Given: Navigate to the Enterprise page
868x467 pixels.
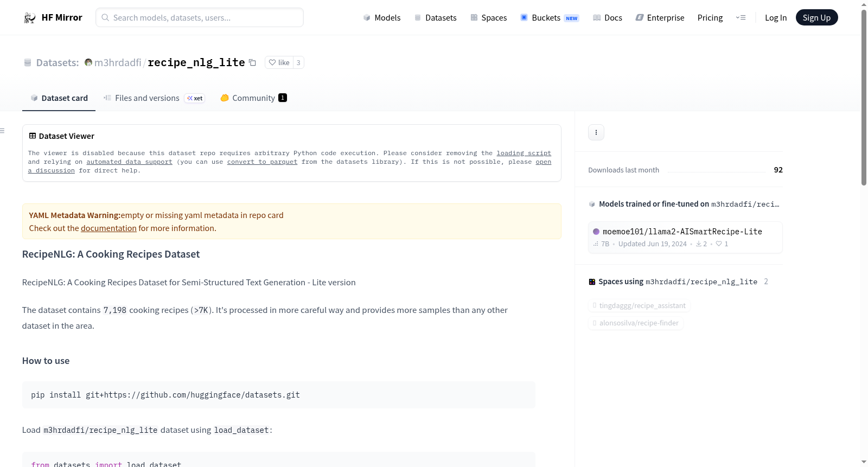Looking at the screenshot, I should [x=660, y=18].
